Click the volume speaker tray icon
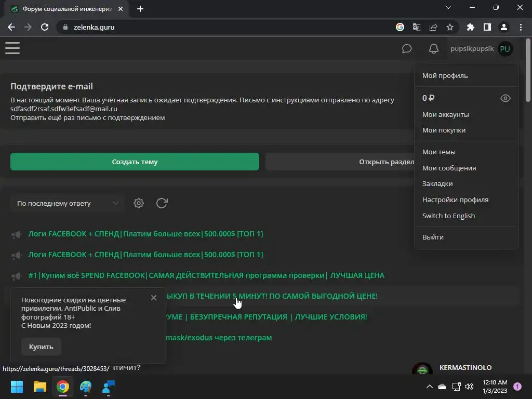This screenshot has width=532, height=399. coord(469,387)
